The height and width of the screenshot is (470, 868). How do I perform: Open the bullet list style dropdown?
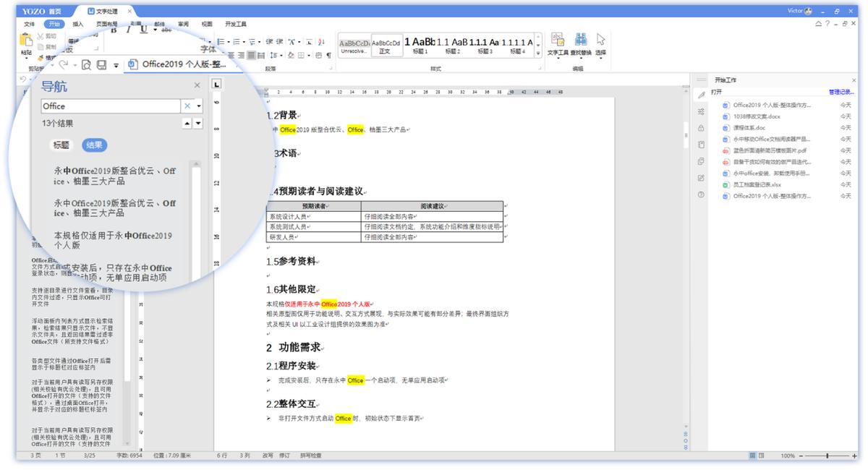coord(230,41)
